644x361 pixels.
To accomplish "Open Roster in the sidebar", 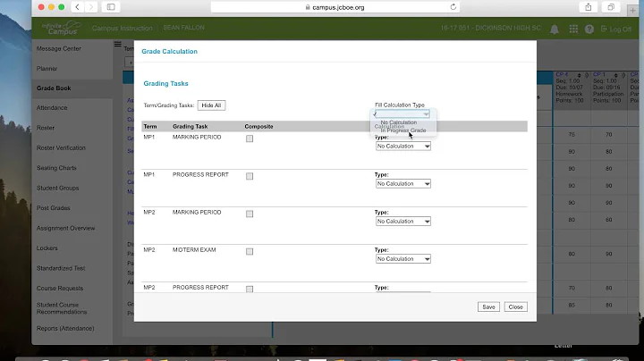I will [x=46, y=128].
